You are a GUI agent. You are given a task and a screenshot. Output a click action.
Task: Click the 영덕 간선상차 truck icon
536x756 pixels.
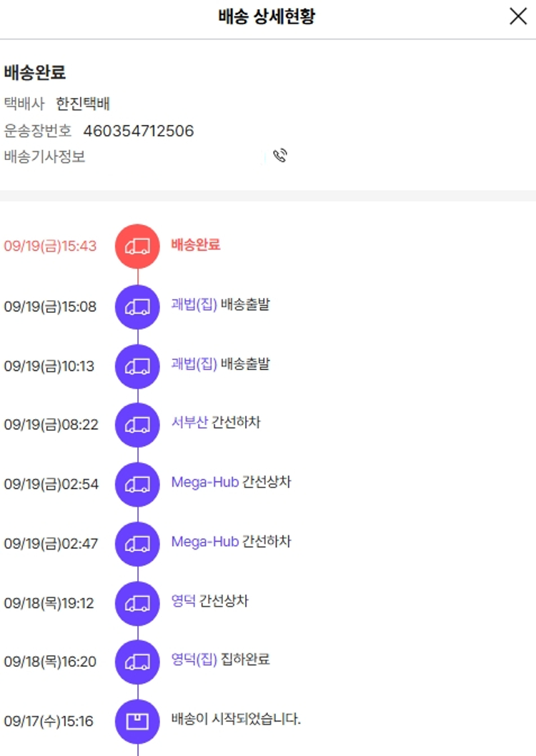[137, 602]
